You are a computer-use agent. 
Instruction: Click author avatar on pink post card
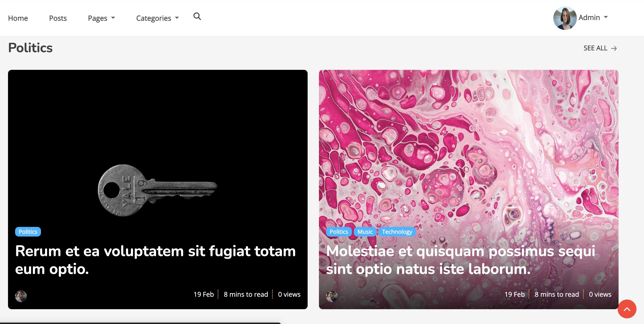332,296
